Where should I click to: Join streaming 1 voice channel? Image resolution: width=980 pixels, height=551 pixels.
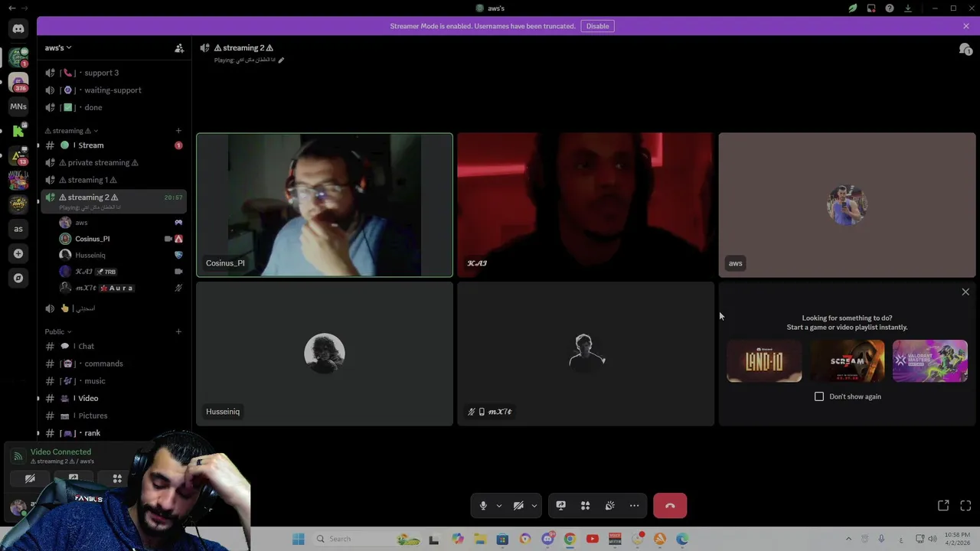pos(114,180)
